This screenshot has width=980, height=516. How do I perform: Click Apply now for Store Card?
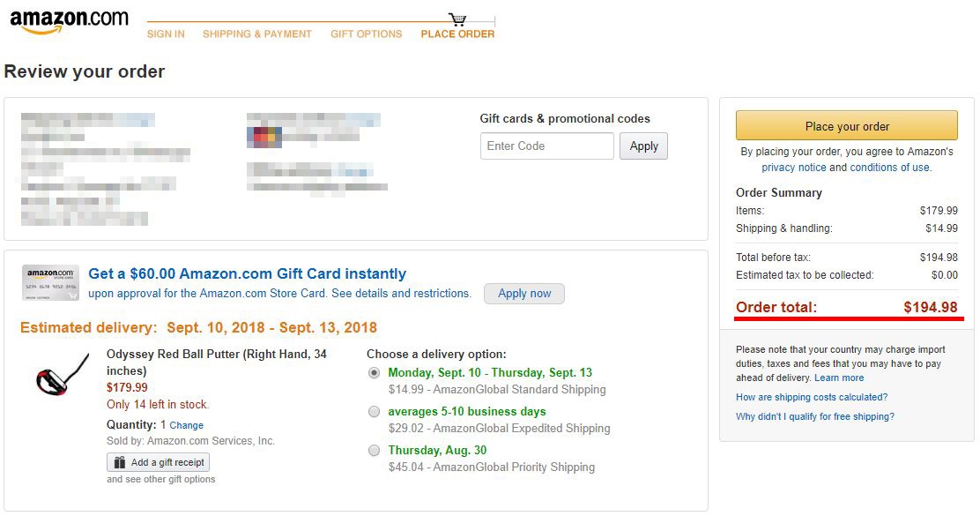[524, 294]
